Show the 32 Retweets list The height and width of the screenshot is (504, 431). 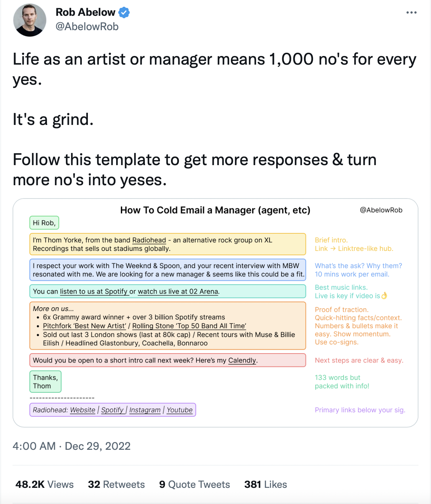click(116, 485)
